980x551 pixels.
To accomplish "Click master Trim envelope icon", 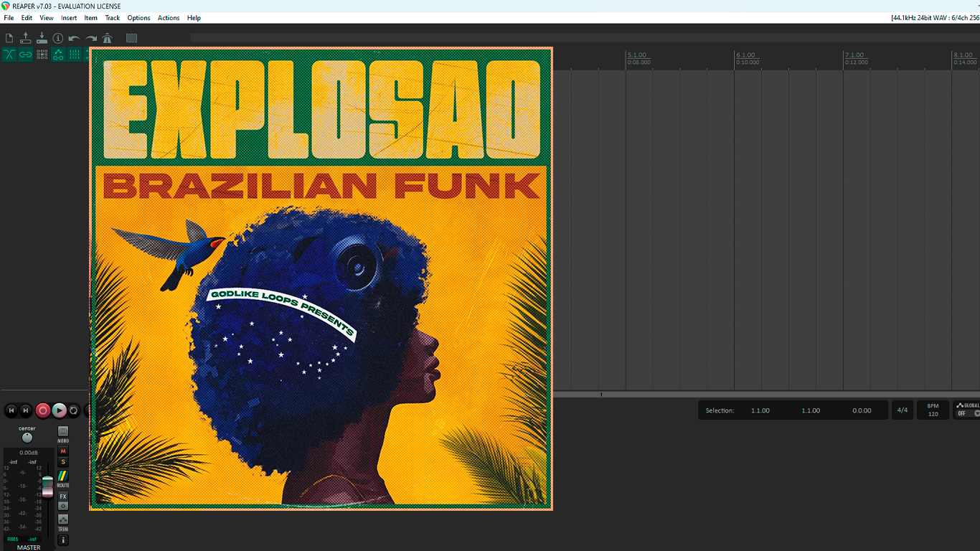I will (63, 519).
